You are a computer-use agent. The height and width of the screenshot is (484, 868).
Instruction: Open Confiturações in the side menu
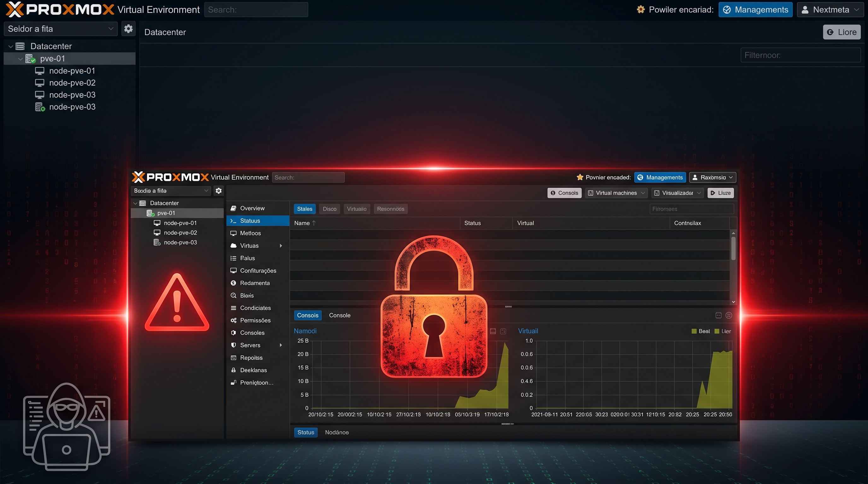pyautogui.click(x=258, y=270)
